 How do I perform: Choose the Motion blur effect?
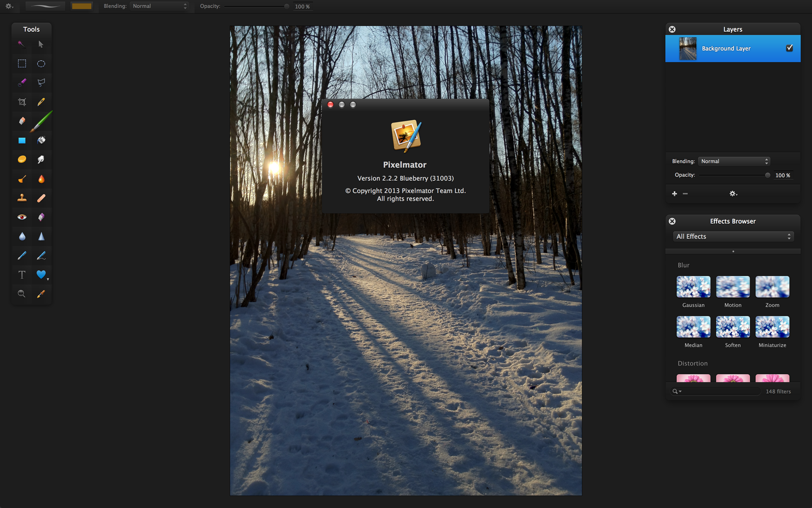(733, 287)
